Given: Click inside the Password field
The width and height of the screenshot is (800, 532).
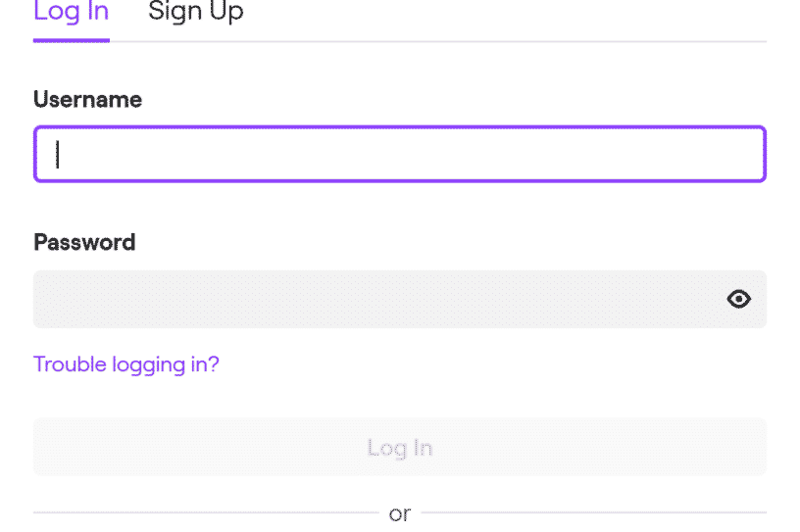Looking at the screenshot, I should [400, 300].
